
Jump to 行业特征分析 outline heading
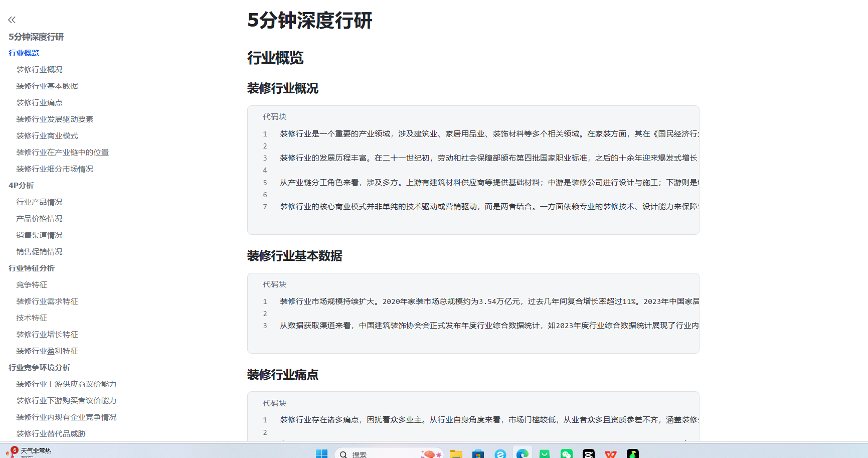point(32,268)
